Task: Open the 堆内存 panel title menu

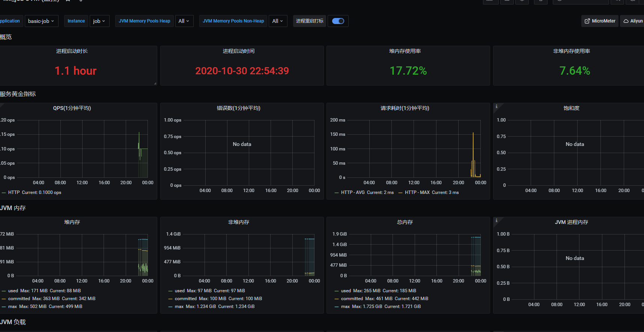Action: tap(72, 222)
